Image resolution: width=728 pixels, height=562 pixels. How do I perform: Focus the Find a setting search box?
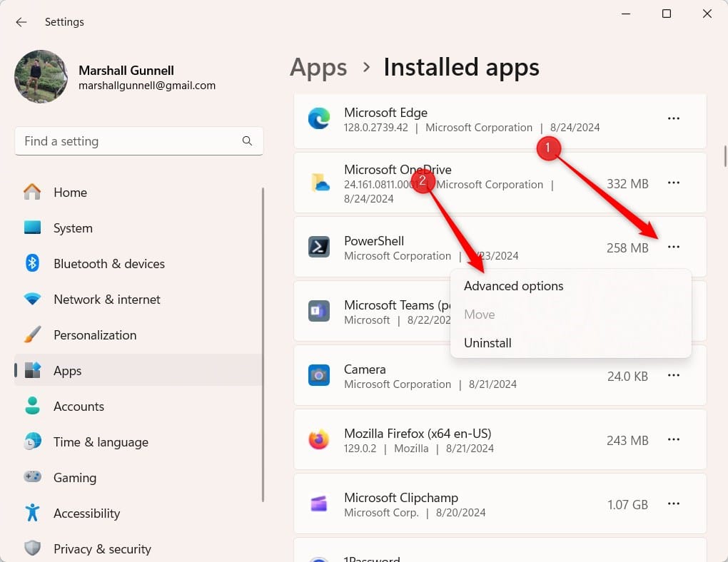[x=139, y=141]
